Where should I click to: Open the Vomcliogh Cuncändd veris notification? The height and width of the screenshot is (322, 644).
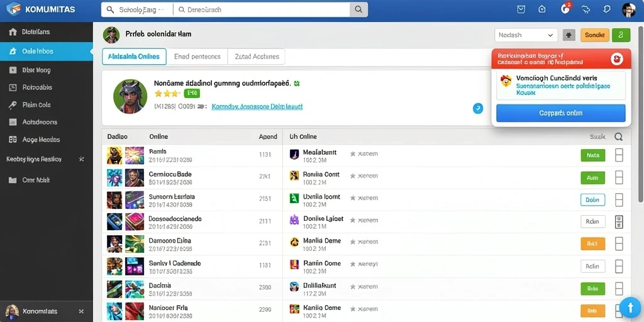point(560,86)
